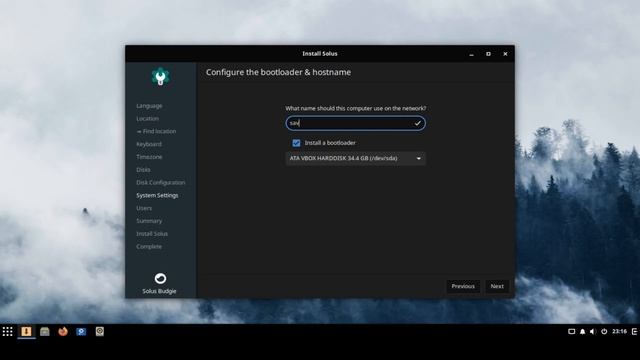The height and width of the screenshot is (360, 640).
Task: Click the Solus Budgie logo icon
Action: (160, 278)
